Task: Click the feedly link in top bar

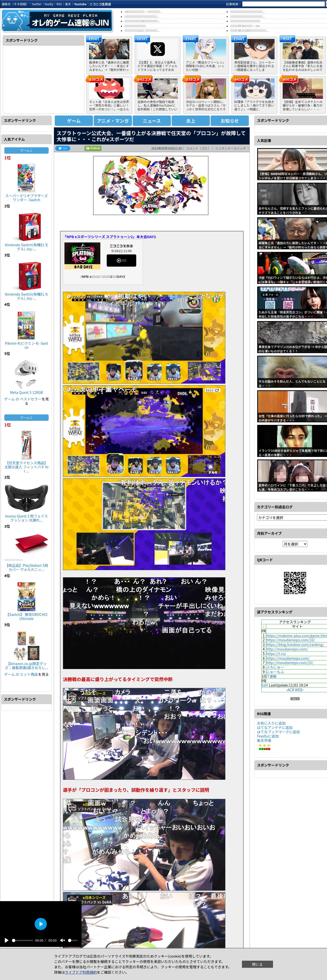Action: (49, 4)
